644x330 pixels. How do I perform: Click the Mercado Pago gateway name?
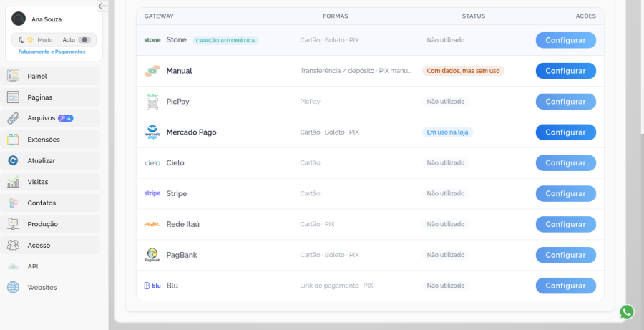tap(191, 132)
